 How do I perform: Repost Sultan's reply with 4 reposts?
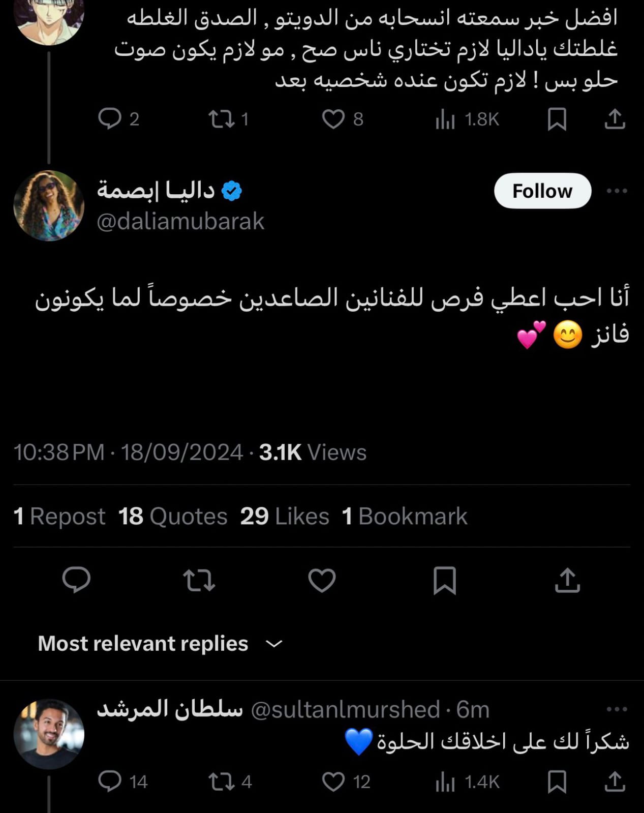point(222,781)
